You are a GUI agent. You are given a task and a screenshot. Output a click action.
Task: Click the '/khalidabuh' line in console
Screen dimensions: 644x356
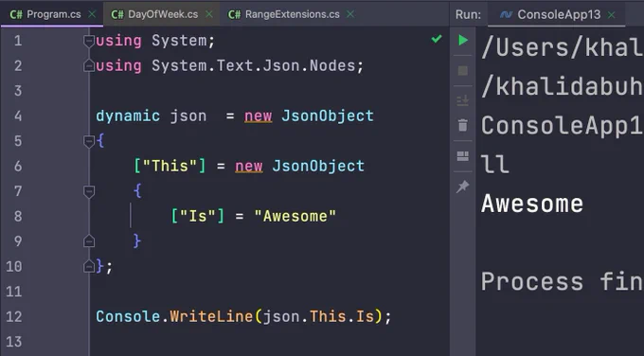coord(562,87)
